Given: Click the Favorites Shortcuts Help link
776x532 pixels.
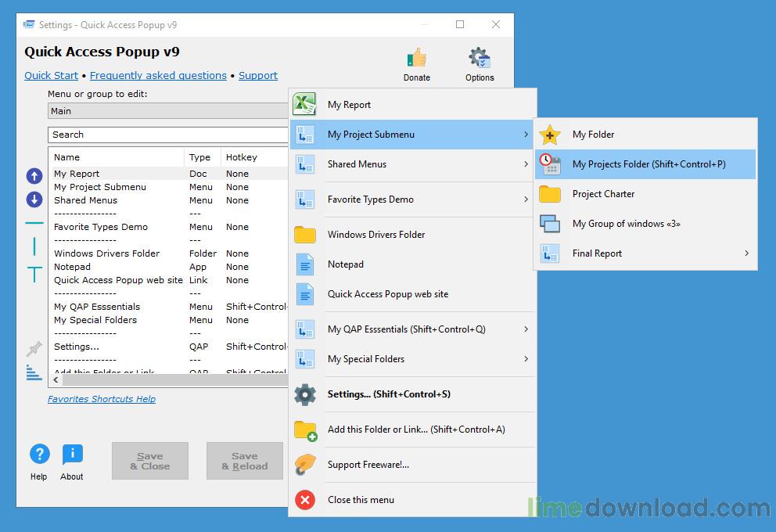Looking at the screenshot, I should pyautogui.click(x=102, y=399).
